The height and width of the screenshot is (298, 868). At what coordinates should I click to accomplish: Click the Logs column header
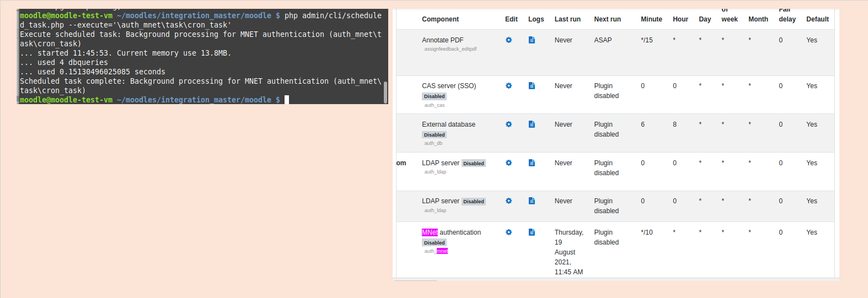pyautogui.click(x=536, y=19)
